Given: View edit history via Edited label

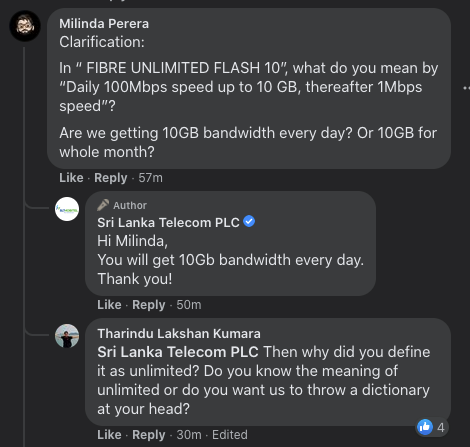Looking at the screenshot, I should (x=230, y=435).
